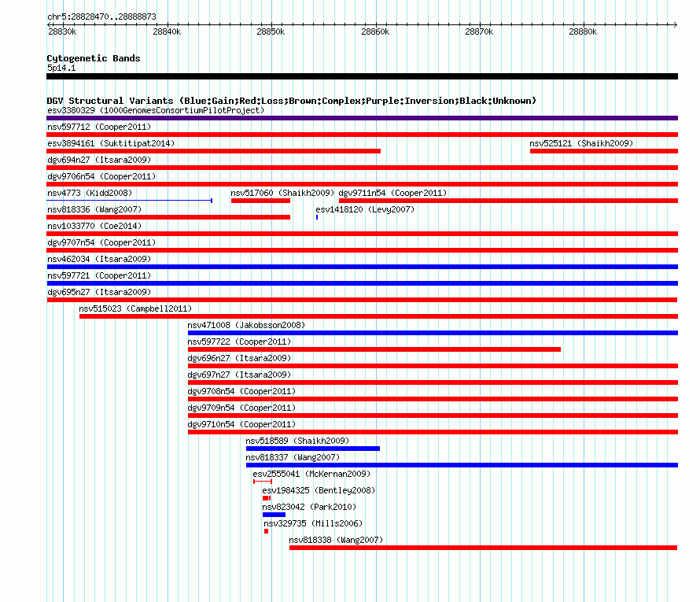Click the dgv694n27 (Itsara2009) label

coord(99,160)
